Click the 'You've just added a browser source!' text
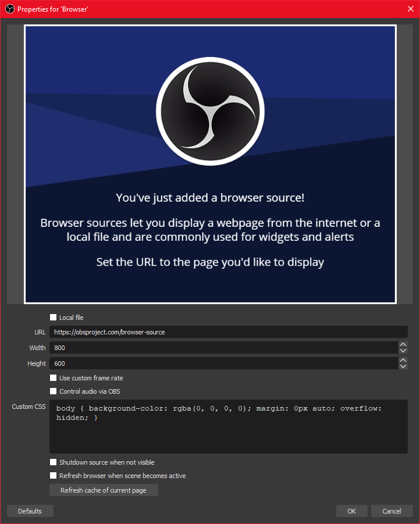Viewport: 420px width, 524px height. pyautogui.click(x=210, y=198)
